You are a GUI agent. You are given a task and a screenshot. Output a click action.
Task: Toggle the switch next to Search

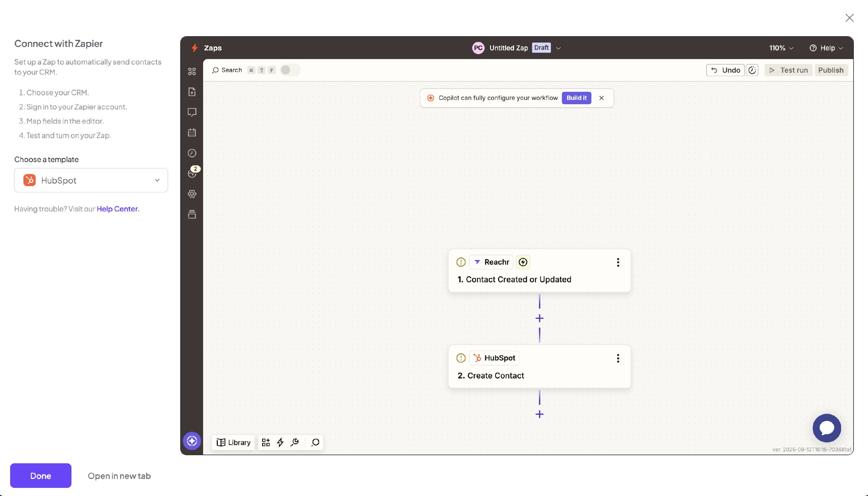tap(290, 70)
